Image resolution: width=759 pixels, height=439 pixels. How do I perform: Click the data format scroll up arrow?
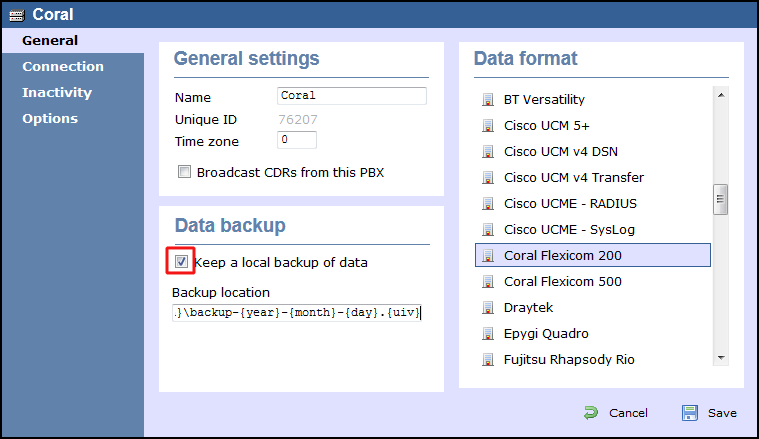[721, 95]
